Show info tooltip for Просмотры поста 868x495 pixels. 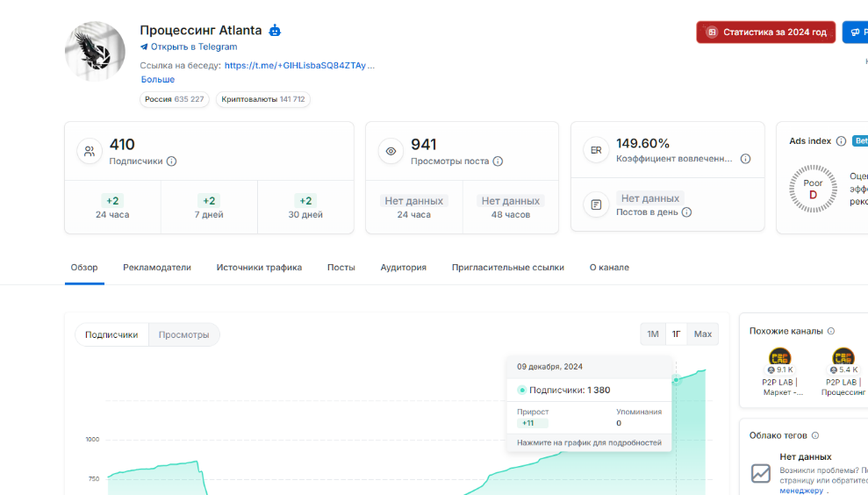[498, 161]
